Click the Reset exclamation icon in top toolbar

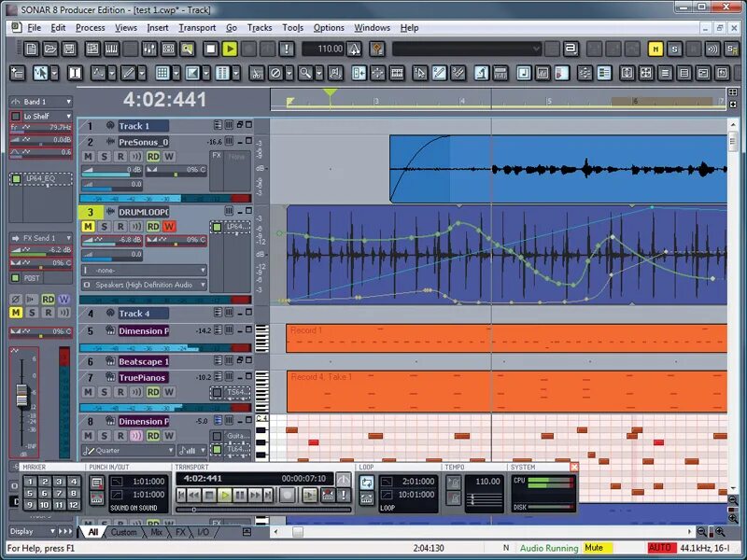point(287,49)
